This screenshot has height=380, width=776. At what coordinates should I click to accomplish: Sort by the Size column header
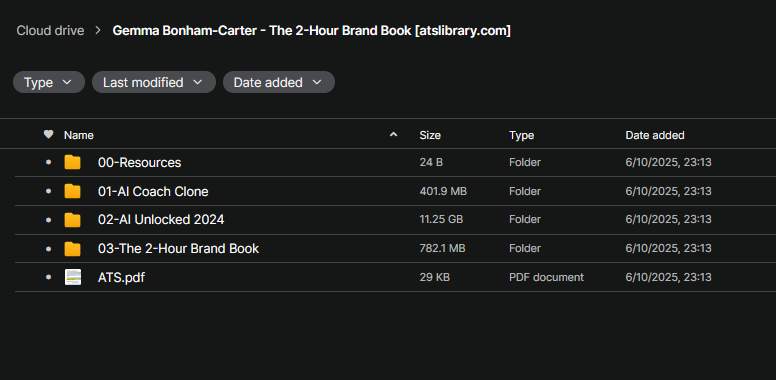430,135
